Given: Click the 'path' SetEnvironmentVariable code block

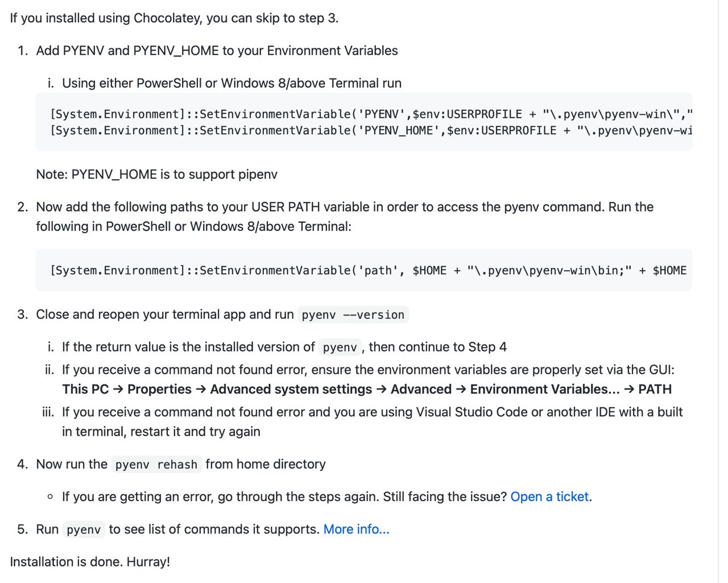Looking at the screenshot, I should click(x=367, y=270).
